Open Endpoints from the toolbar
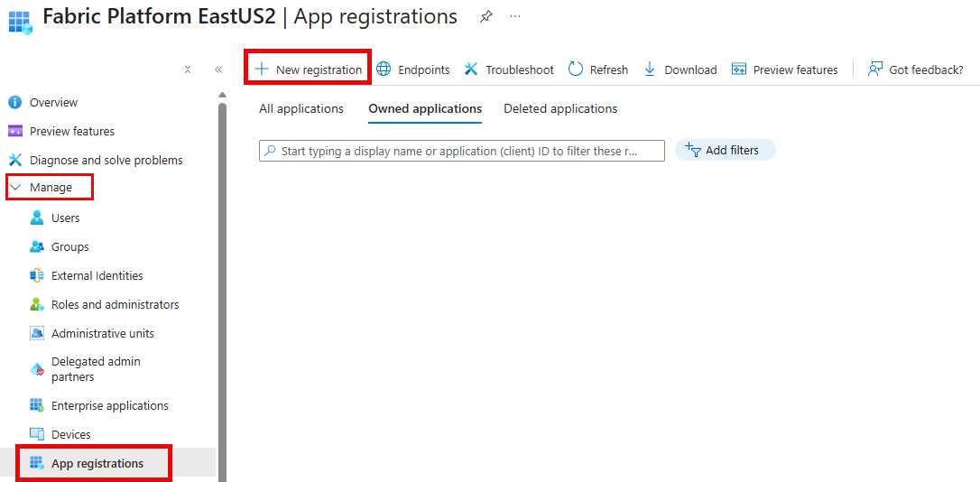This screenshot has height=482, width=980. [x=413, y=70]
